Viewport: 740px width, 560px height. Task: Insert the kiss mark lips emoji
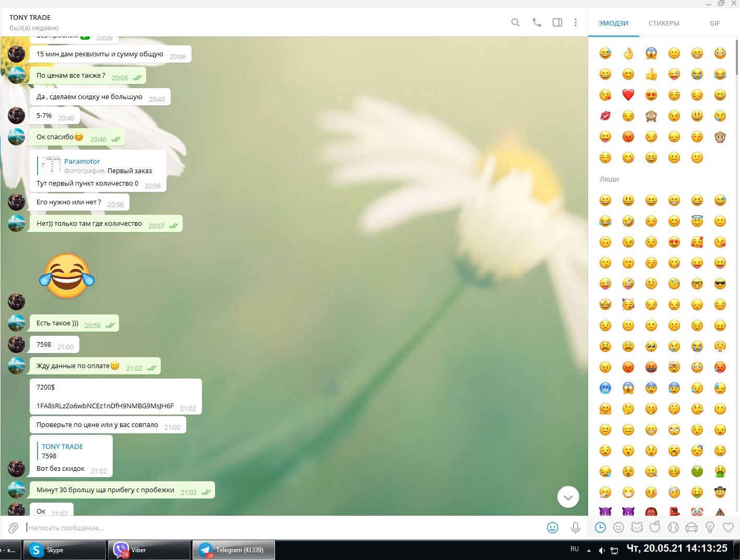[605, 116]
